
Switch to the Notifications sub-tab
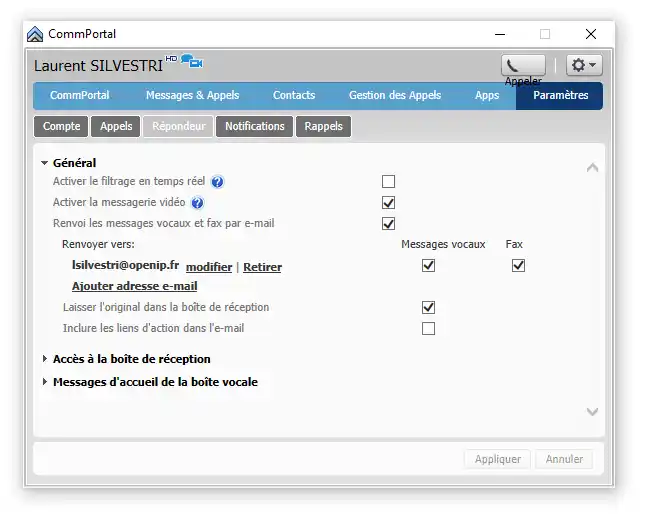pyautogui.click(x=254, y=127)
